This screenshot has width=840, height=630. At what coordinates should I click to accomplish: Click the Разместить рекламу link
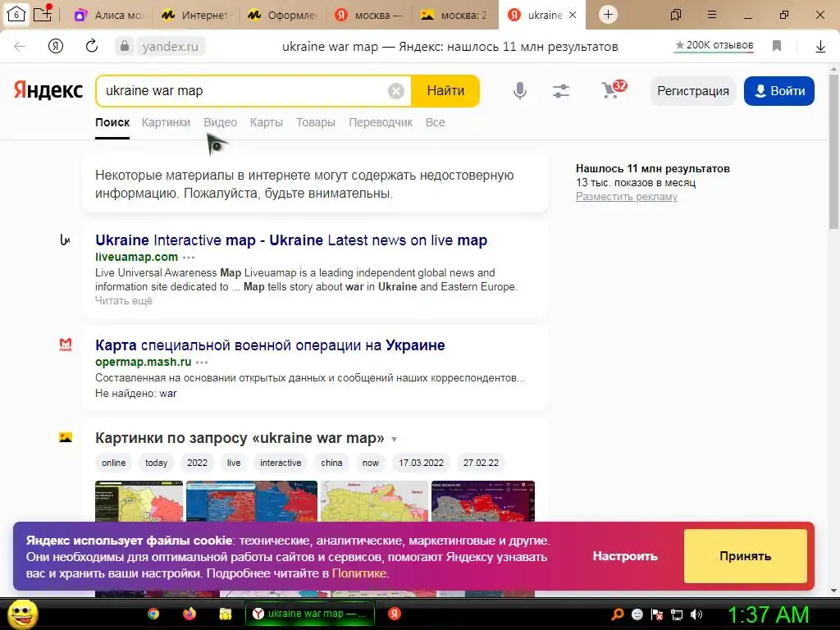click(x=627, y=197)
